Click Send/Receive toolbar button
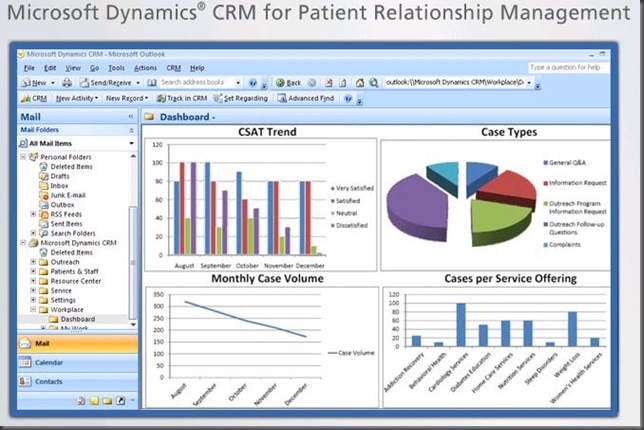 111,83
